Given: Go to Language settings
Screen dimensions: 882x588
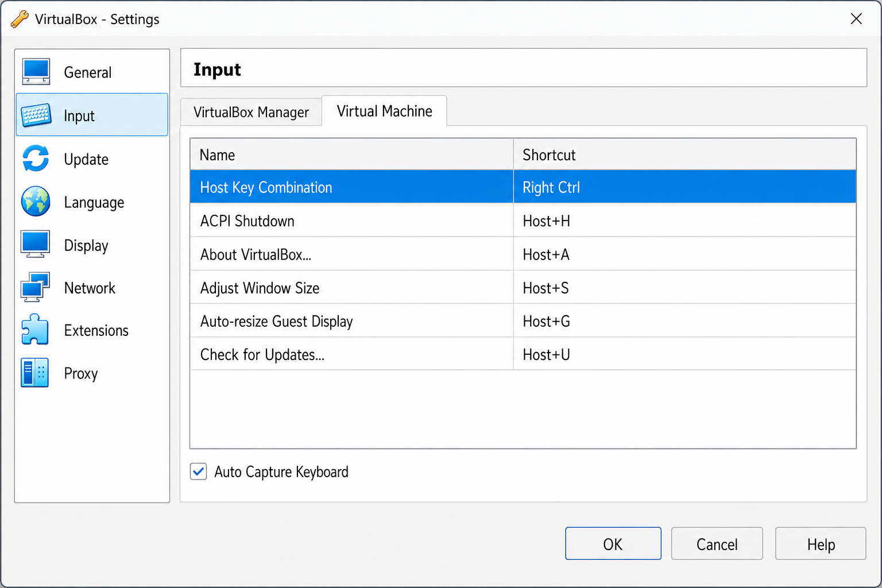Looking at the screenshot, I should [x=92, y=202].
